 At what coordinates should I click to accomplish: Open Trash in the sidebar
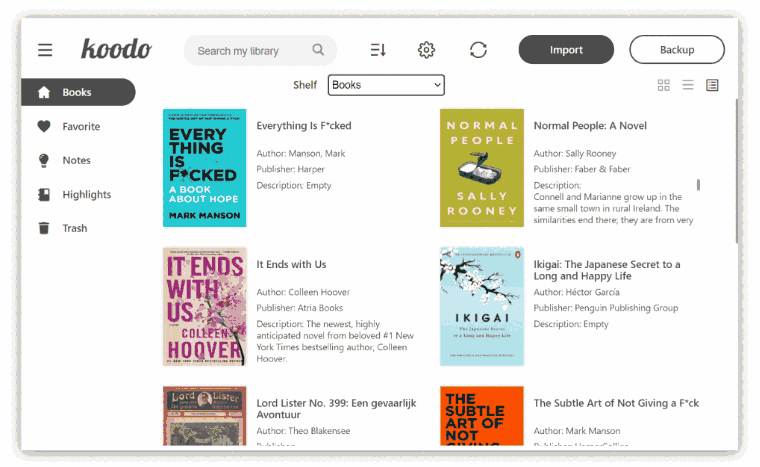click(x=74, y=228)
